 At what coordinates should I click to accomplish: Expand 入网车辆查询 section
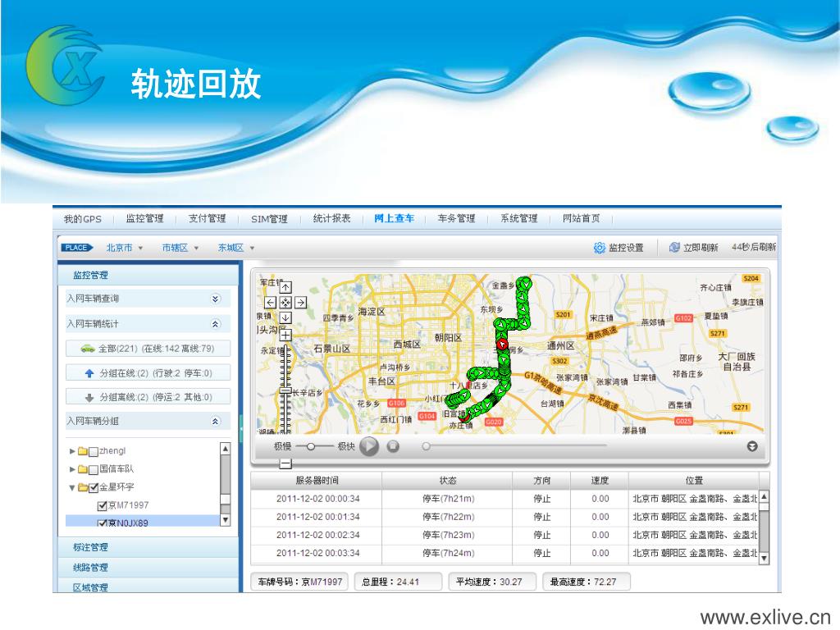(x=216, y=299)
